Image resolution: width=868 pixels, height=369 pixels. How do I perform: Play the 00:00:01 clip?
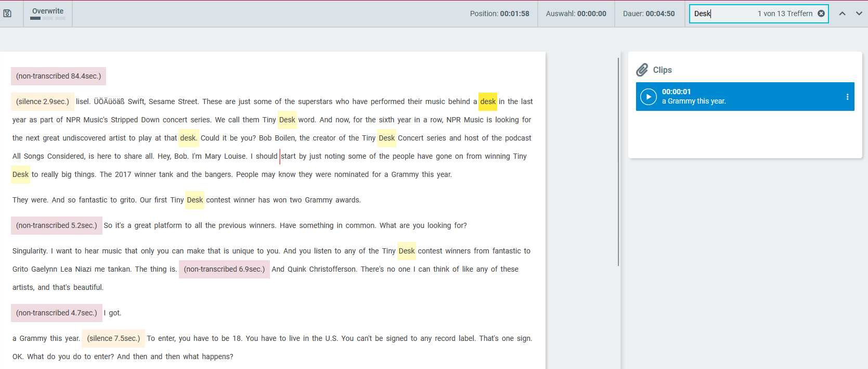click(x=648, y=97)
